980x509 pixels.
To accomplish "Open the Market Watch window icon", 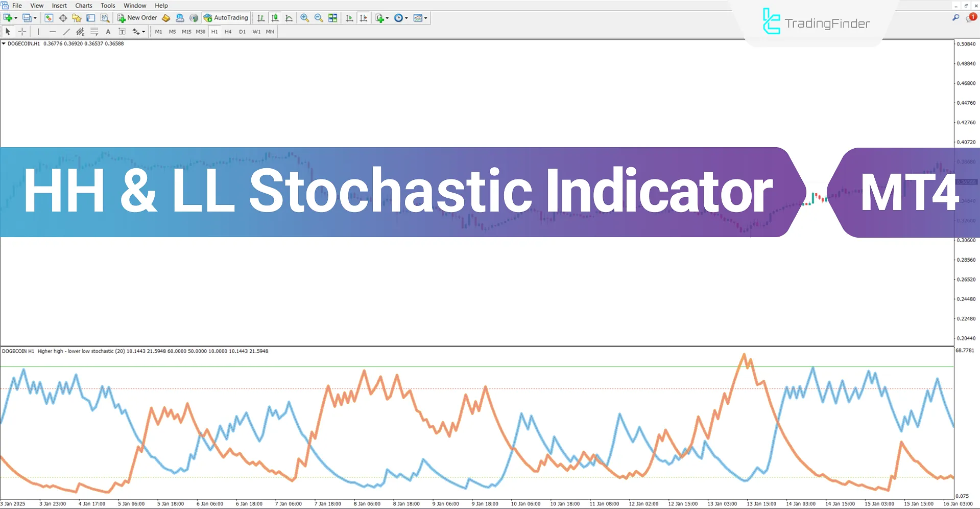I will pyautogui.click(x=49, y=18).
